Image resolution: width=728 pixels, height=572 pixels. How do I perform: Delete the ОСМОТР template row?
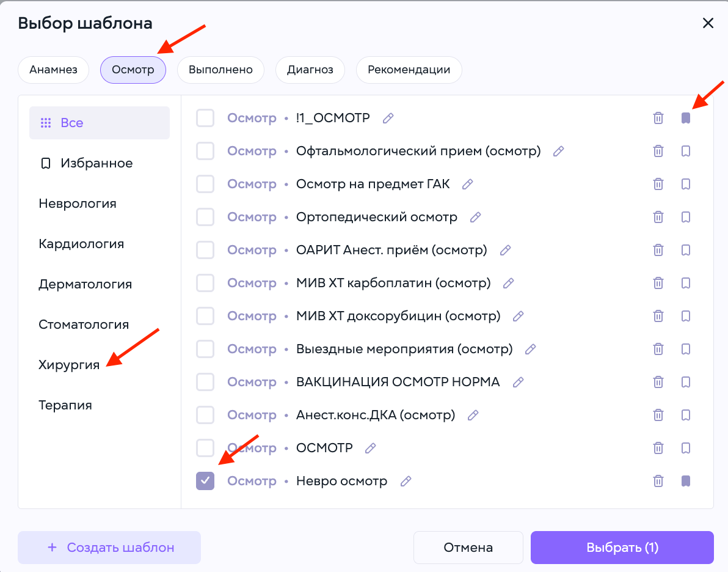pyautogui.click(x=658, y=448)
